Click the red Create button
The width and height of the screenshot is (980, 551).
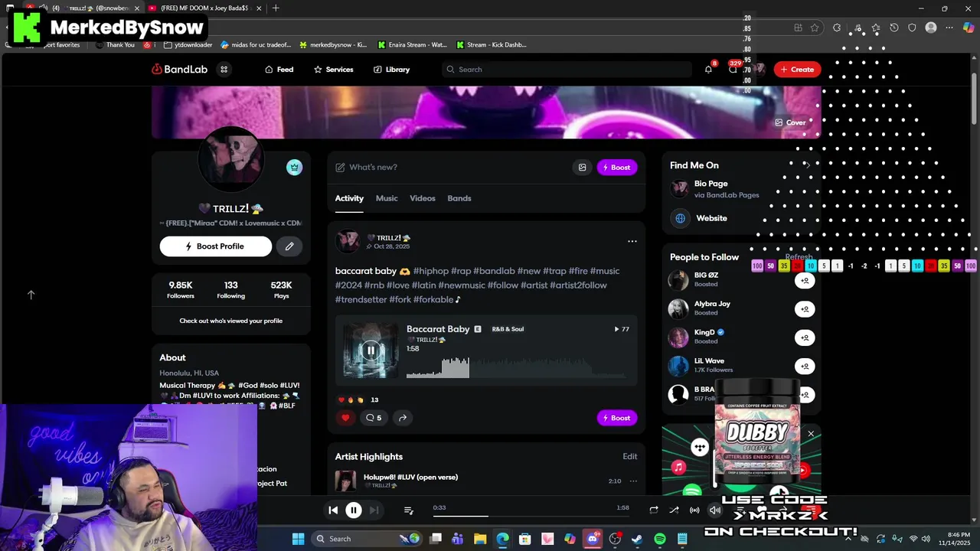click(797, 70)
